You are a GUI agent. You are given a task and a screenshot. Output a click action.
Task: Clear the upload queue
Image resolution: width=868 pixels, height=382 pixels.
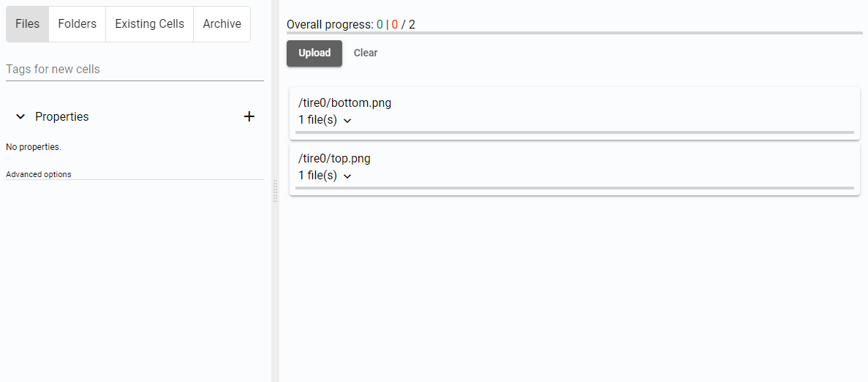(x=366, y=53)
